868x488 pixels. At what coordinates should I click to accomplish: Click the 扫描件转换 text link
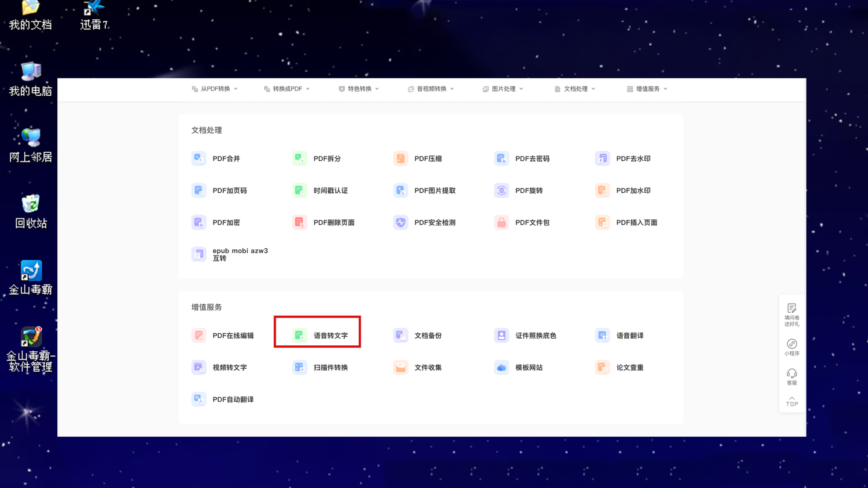tap(331, 368)
